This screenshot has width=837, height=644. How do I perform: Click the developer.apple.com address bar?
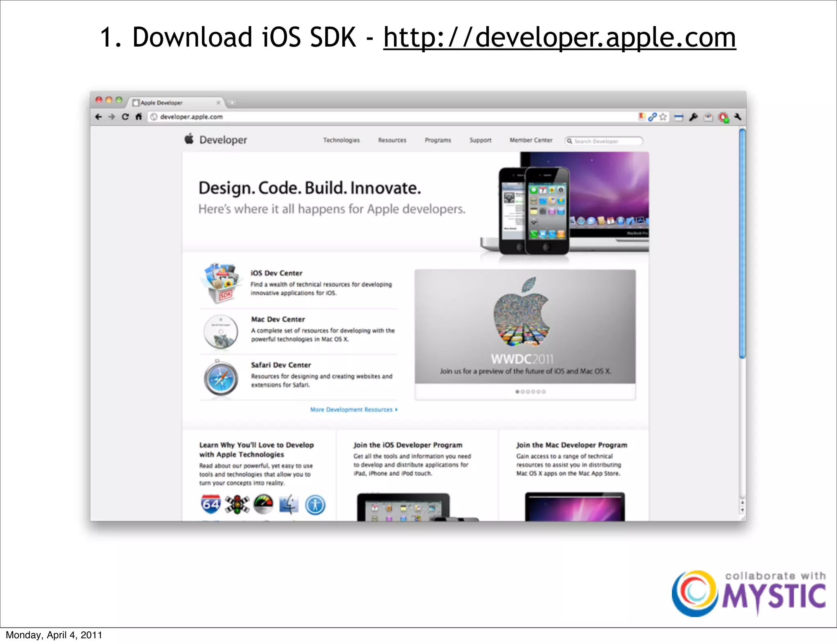392,117
